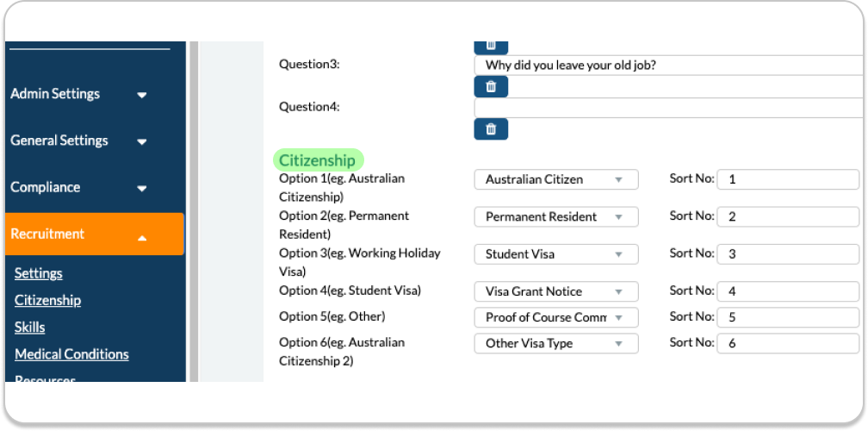Screen dimensions: 868x431
Task: Click the Question3 text input field
Action: [x=670, y=66]
